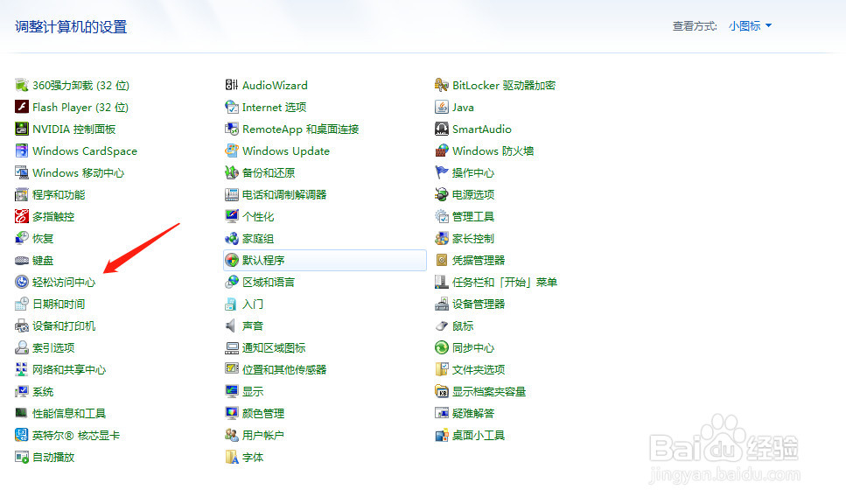Viewport: 846px width, 504px height.
Task: Open the 键盘 icon
Action: pos(22,261)
